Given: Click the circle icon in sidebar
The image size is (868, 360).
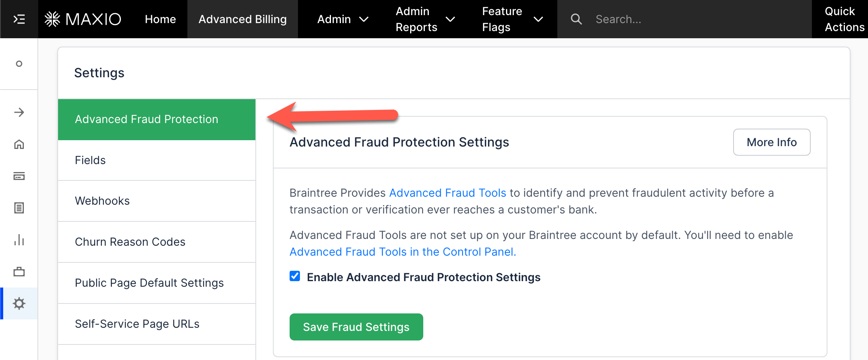Looking at the screenshot, I should 19,64.
